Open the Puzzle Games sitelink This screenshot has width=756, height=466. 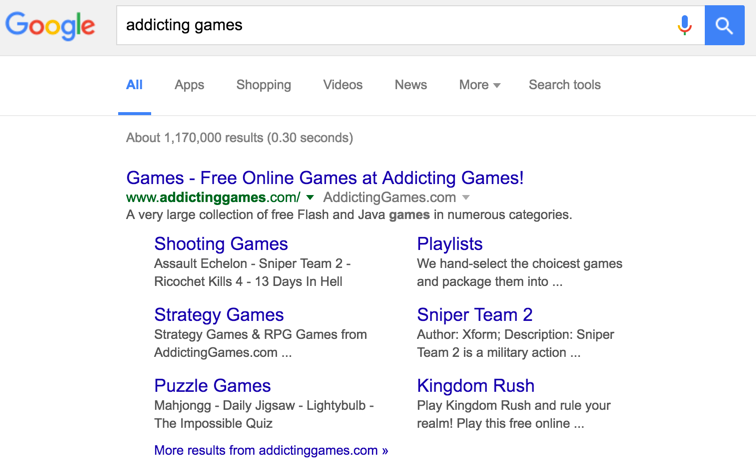pos(212,386)
